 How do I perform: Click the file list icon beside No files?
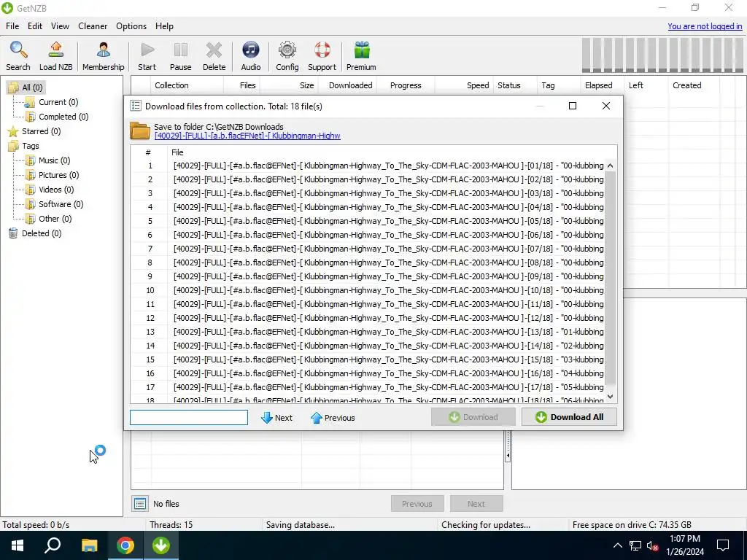(140, 503)
